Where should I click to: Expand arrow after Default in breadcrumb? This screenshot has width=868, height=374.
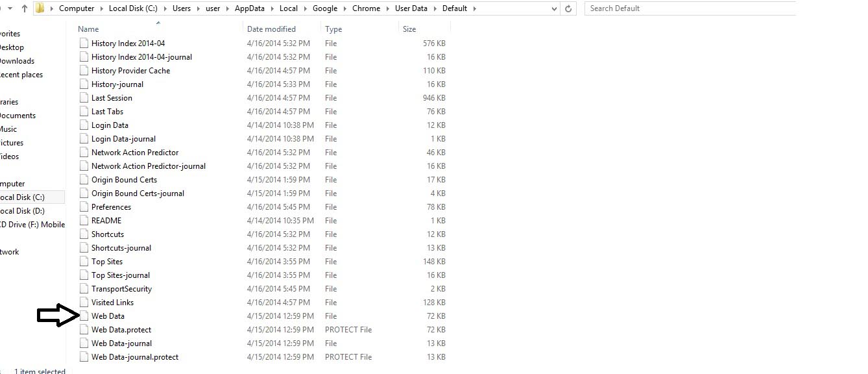click(474, 8)
